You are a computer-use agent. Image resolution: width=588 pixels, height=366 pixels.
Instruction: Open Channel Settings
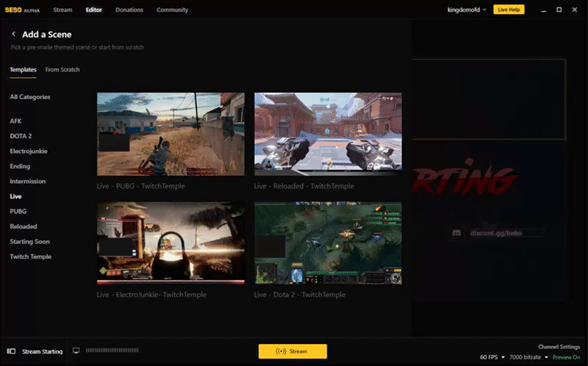(x=559, y=347)
